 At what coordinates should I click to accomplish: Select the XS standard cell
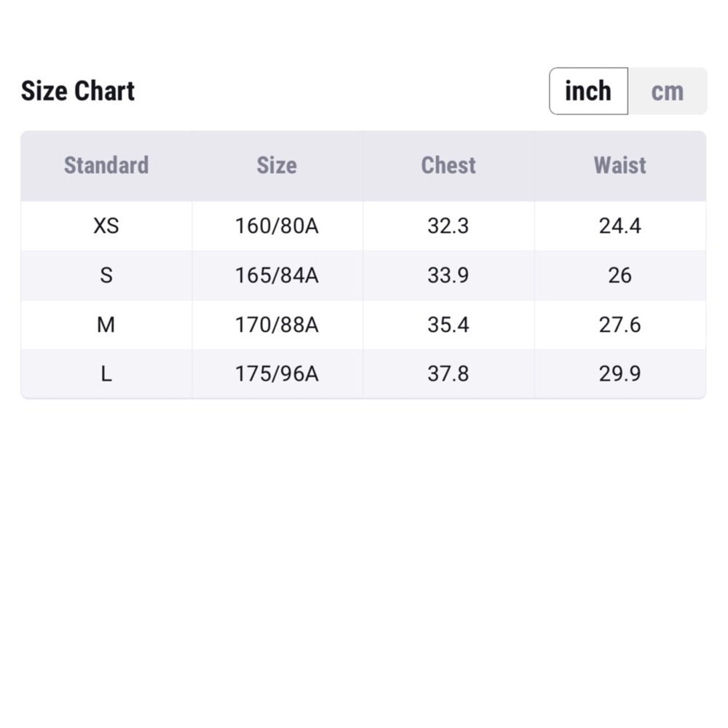106,226
